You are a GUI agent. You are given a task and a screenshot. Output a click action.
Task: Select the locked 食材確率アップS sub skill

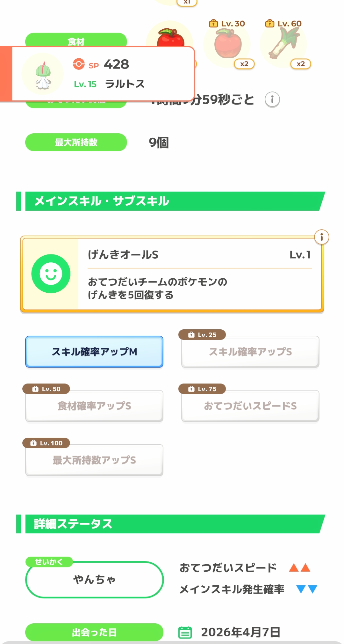(94, 406)
